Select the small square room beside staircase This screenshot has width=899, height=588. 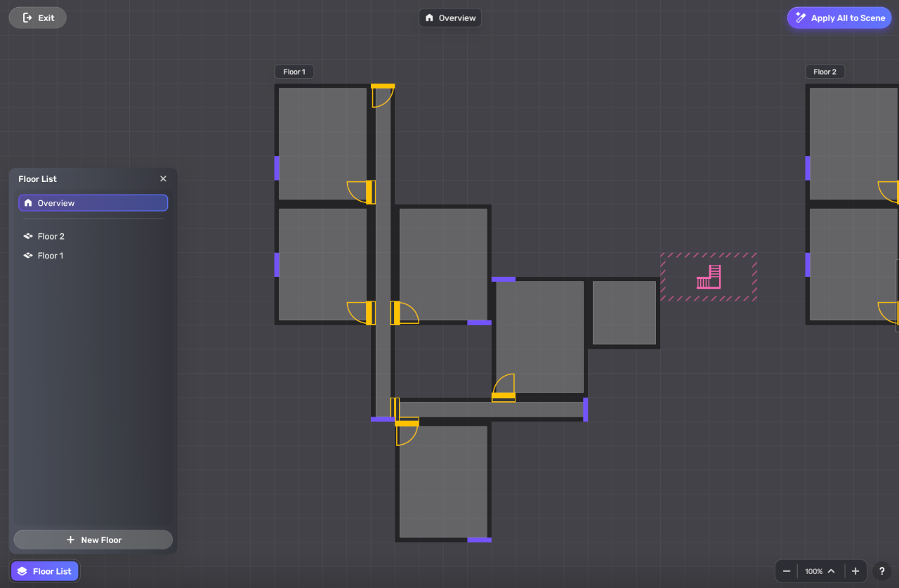tap(624, 313)
